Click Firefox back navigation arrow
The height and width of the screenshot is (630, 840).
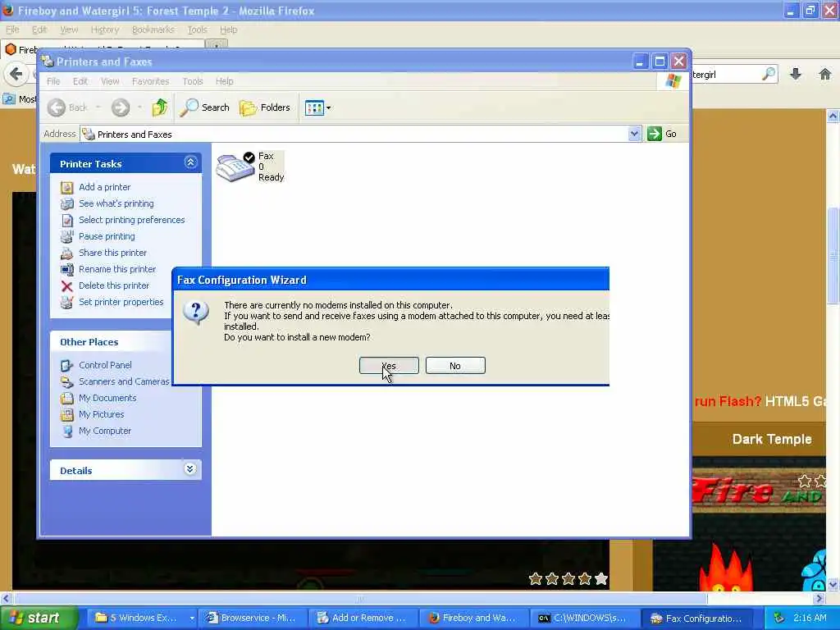point(16,74)
